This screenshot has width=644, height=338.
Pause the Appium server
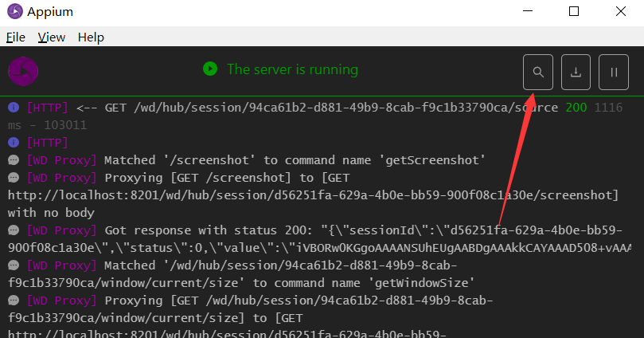[614, 72]
